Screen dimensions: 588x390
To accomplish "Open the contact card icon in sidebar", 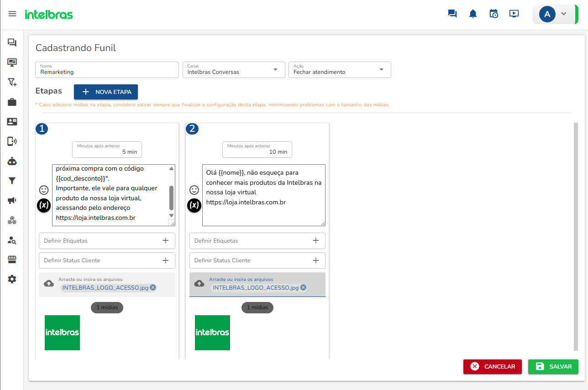I will click(12, 121).
